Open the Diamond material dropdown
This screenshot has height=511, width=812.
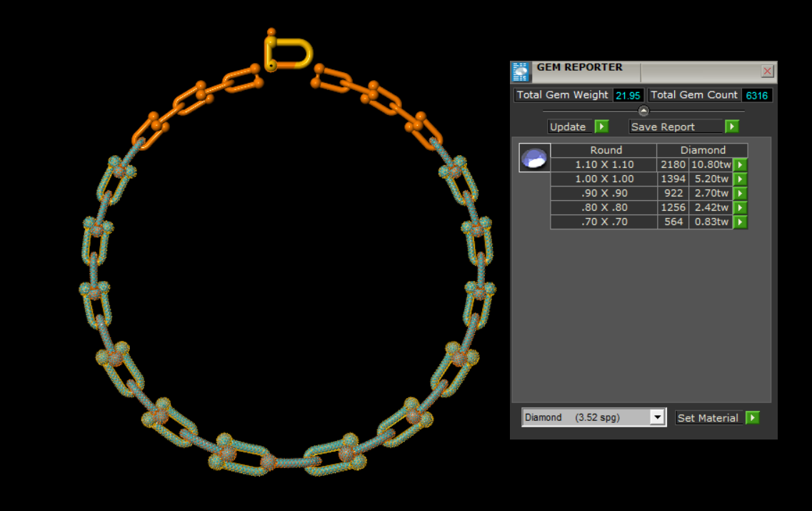[657, 417]
